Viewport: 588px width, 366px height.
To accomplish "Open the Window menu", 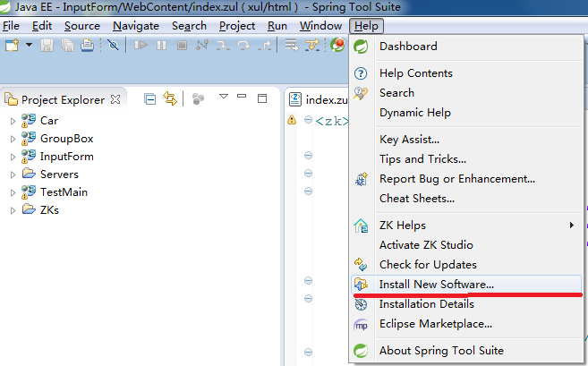I will pyautogui.click(x=320, y=26).
